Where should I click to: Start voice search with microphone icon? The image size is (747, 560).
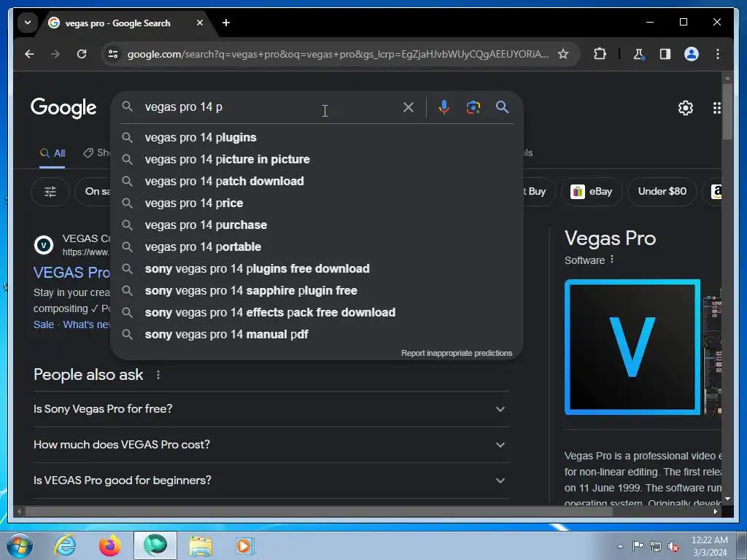[444, 107]
